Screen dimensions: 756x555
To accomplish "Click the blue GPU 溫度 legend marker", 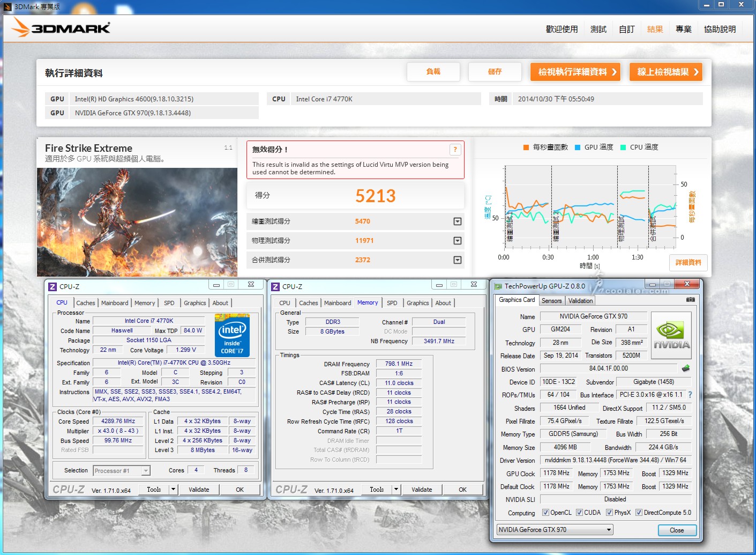I will click(x=578, y=147).
